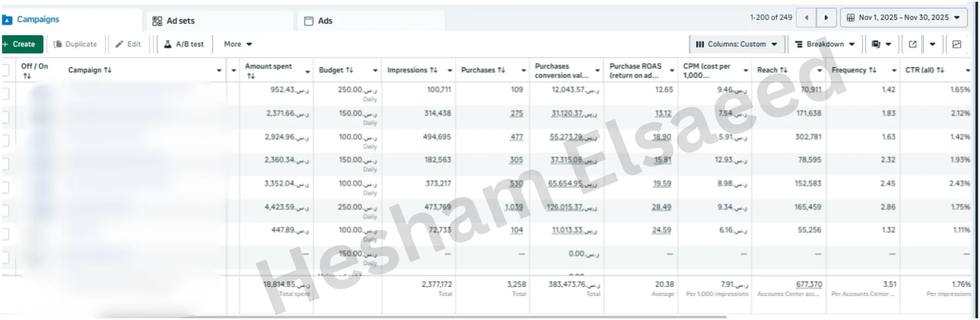Tick the checkbox for the 447.89 spent row
Viewport: 980px width, 320px height.
point(5,234)
